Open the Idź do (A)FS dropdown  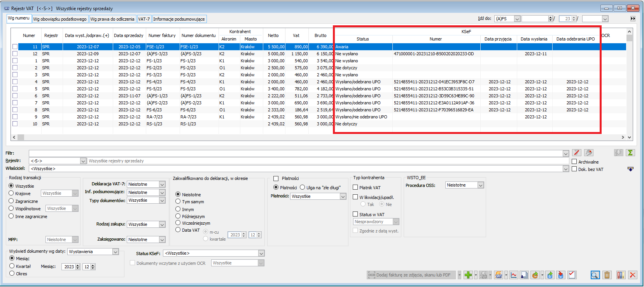517,19
